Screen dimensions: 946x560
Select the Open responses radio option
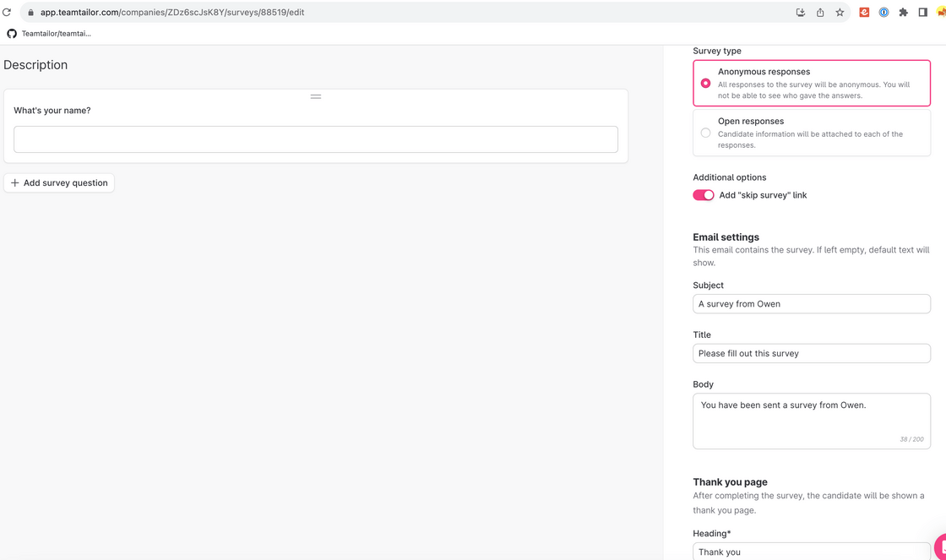(x=705, y=133)
